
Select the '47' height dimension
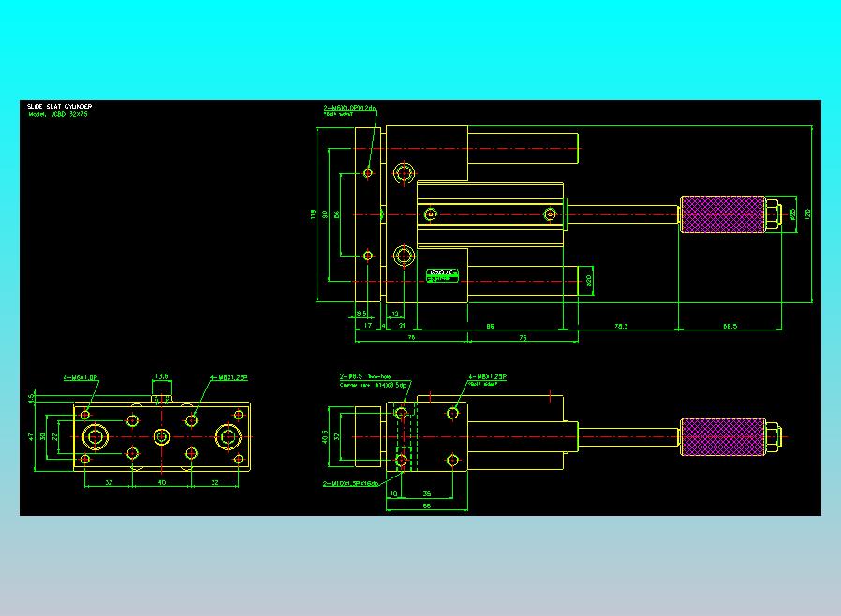point(30,437)
